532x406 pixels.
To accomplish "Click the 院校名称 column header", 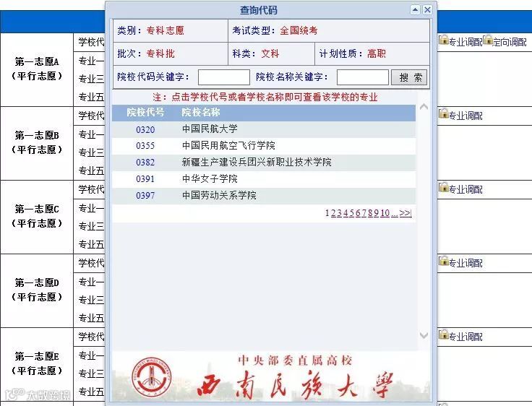I will pos(201,112).
